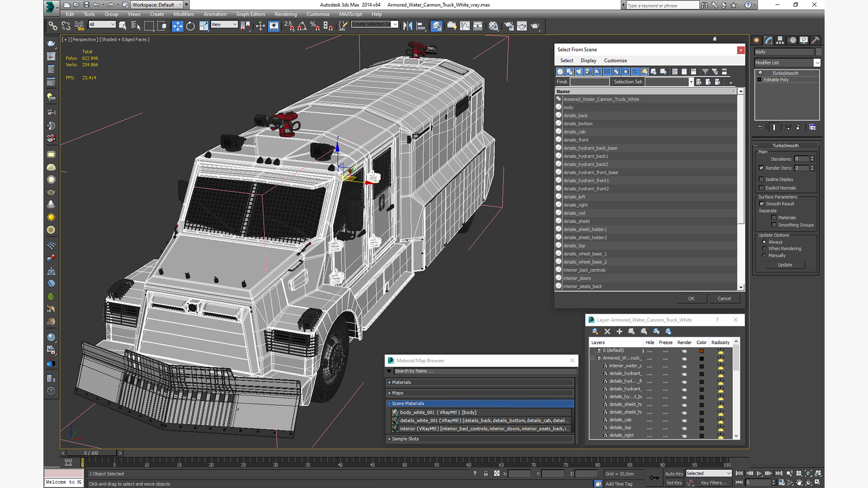Click OK in Select From Scene dialog
The width and height of the screenshot is (868, 488).
[x=691, y=299]
